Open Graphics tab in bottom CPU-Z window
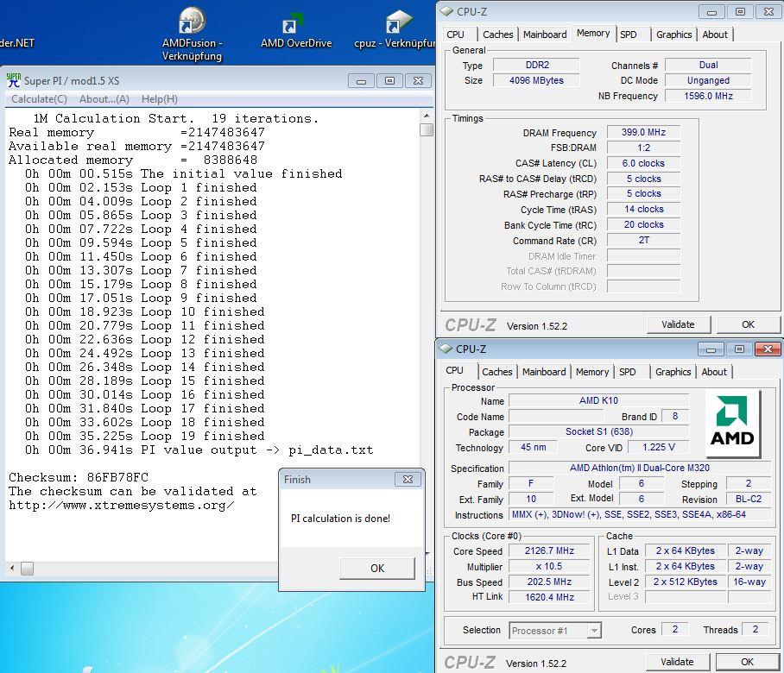The height and width of the screenshot is (673, 784). coord(673,372)
